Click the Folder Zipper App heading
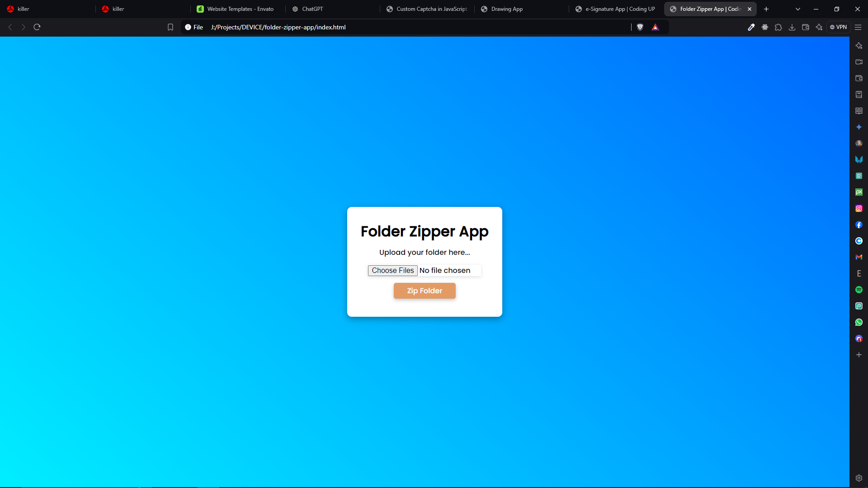This screenshot has width=868, height=488. pos(425,231)
